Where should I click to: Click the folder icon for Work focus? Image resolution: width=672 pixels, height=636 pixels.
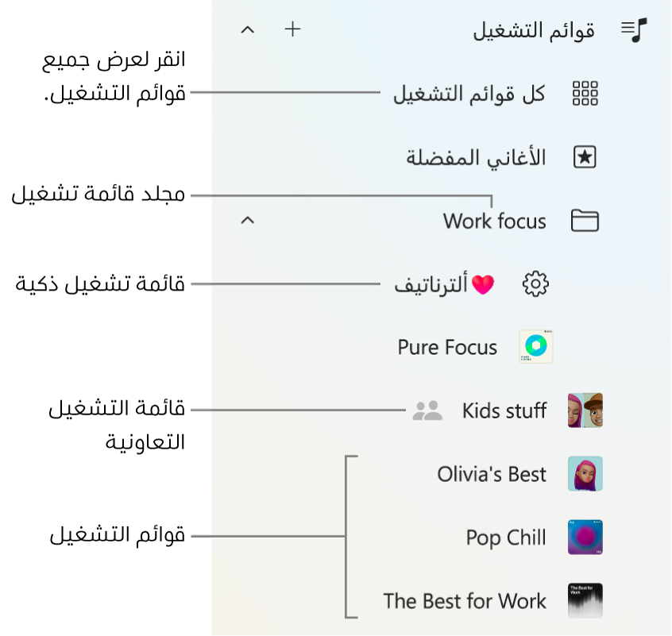tap(585, 221)
